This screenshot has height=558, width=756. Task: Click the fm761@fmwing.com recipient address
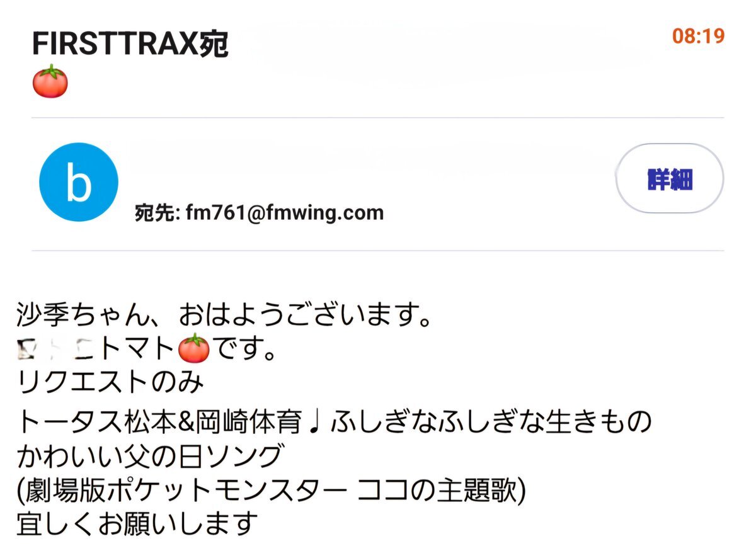point(285,212)
